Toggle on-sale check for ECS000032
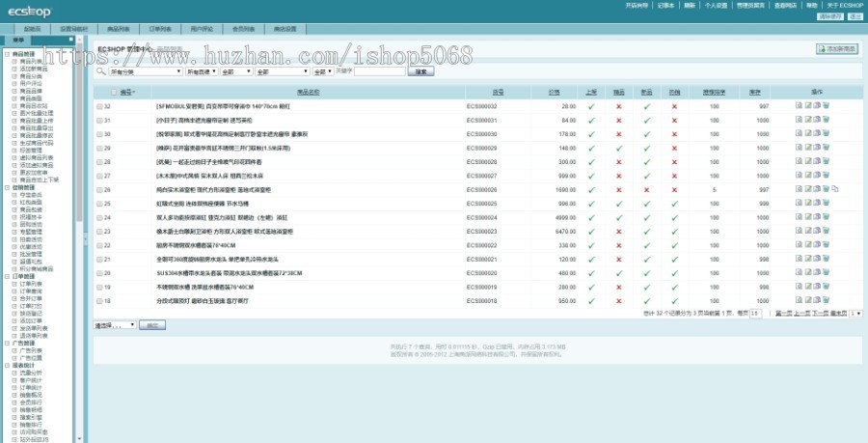 pyautogui.click(x=591, y=106)
